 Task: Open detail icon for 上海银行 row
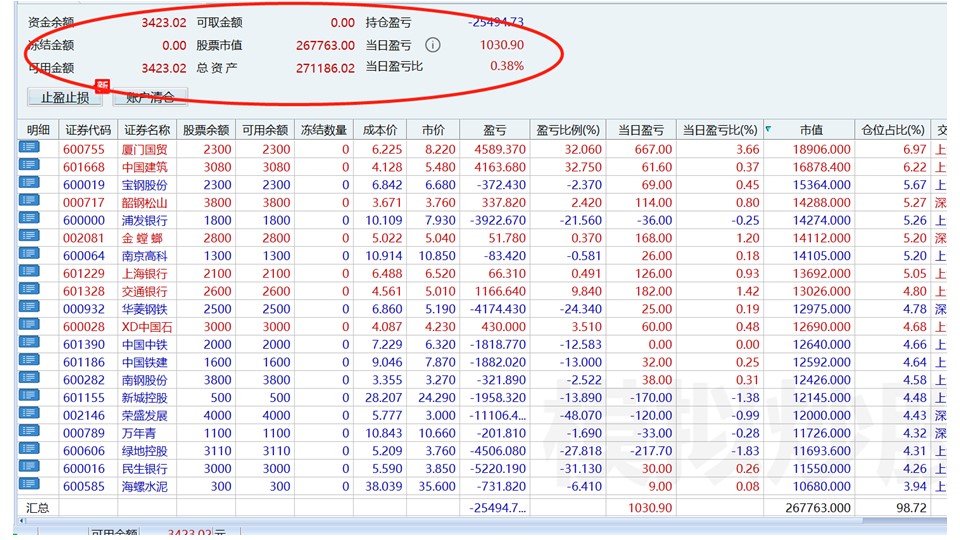(29, 271)
